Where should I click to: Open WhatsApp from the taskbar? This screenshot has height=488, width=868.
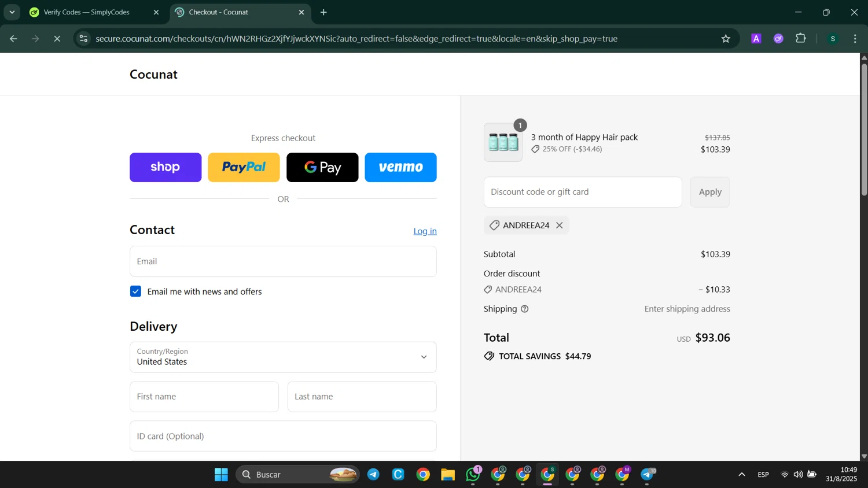coord(473,475)
